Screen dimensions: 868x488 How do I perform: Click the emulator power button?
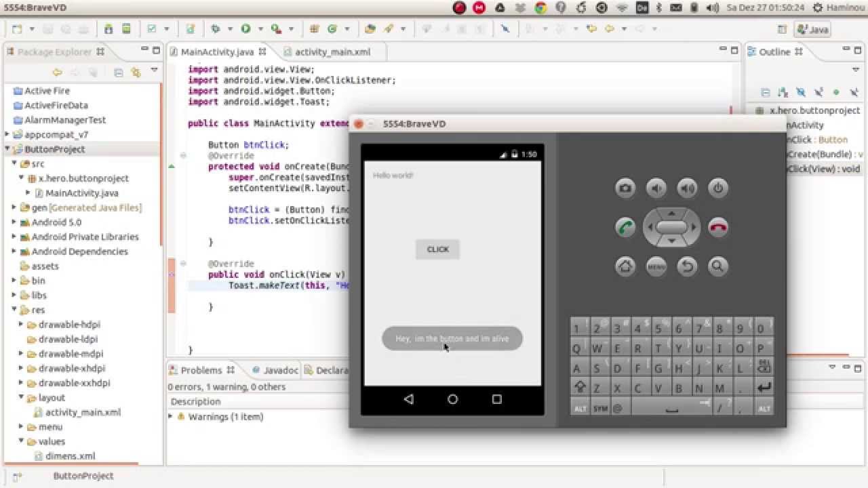tap(718, 188)
